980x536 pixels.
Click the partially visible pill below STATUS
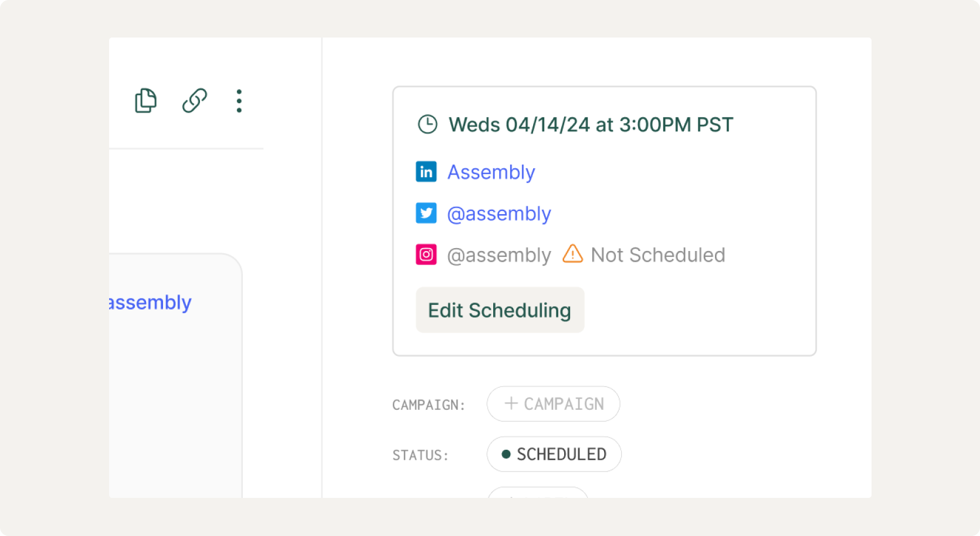pos(538,493)
